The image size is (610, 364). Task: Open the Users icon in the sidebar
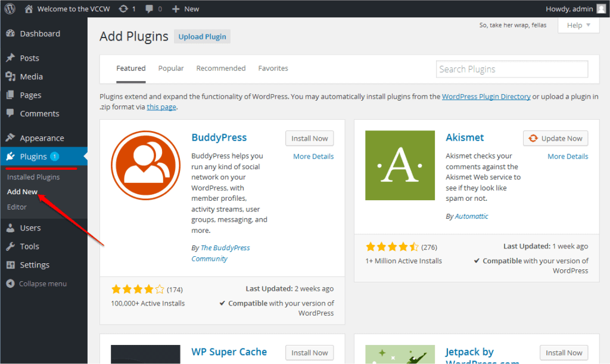coord(12,228)
